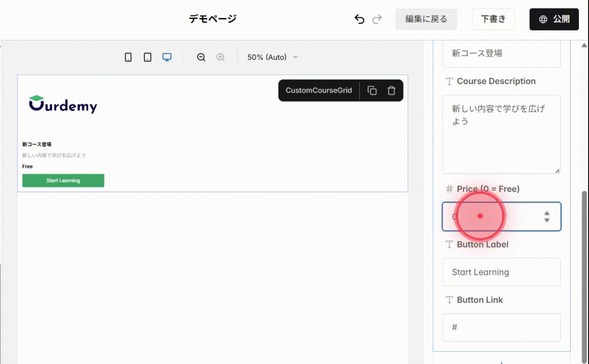Zoom in the page canvas

pos(220,57)
